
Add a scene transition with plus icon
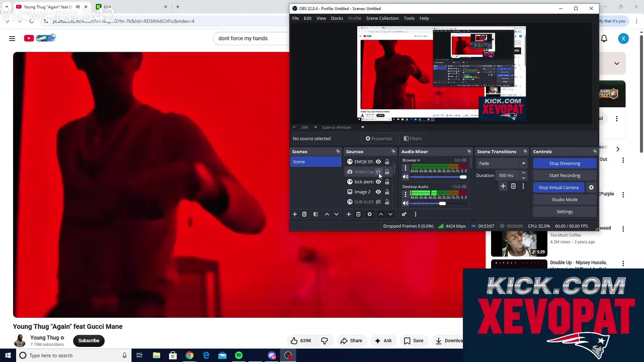[503, 186]
